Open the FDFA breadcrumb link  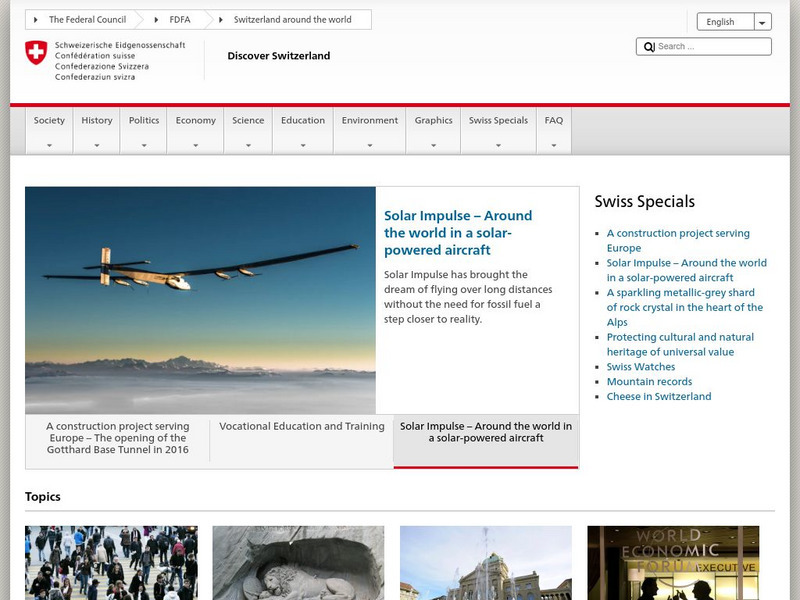click(x=180, y=20)
